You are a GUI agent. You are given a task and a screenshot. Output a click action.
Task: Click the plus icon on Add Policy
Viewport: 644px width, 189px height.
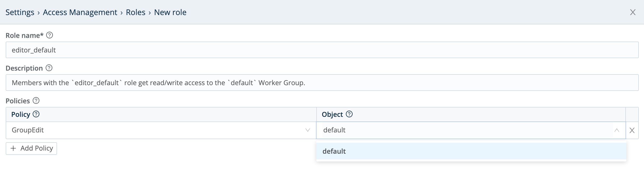13,148
